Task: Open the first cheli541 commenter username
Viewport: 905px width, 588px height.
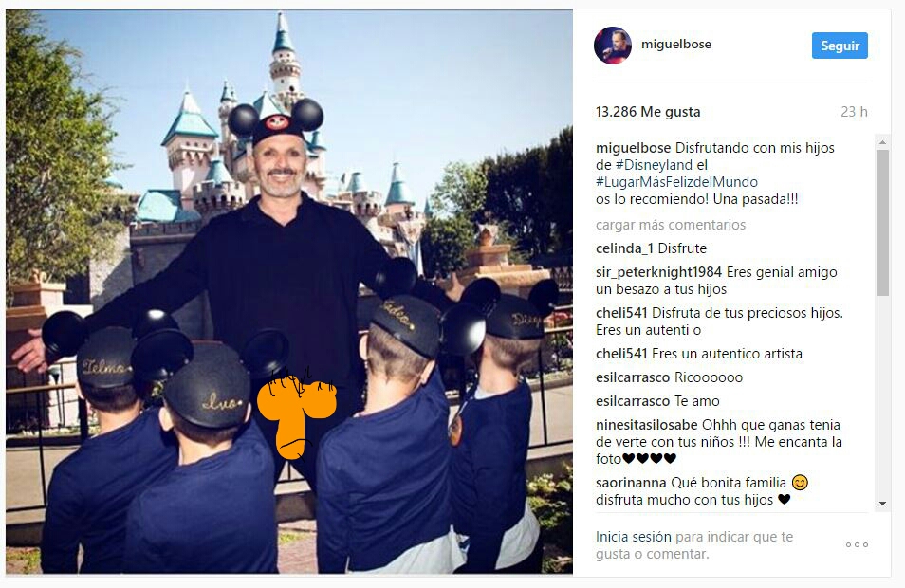Action: 621,313
